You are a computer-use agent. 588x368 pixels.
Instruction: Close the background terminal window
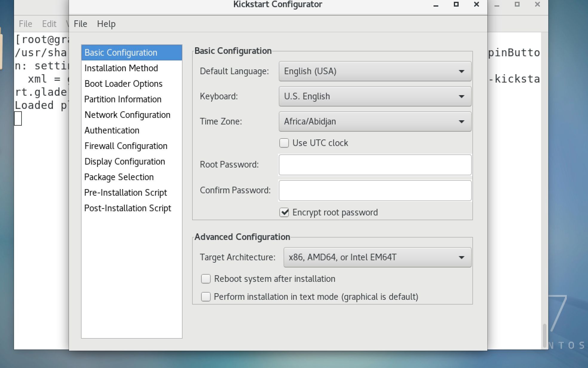(x=537, y=4)
